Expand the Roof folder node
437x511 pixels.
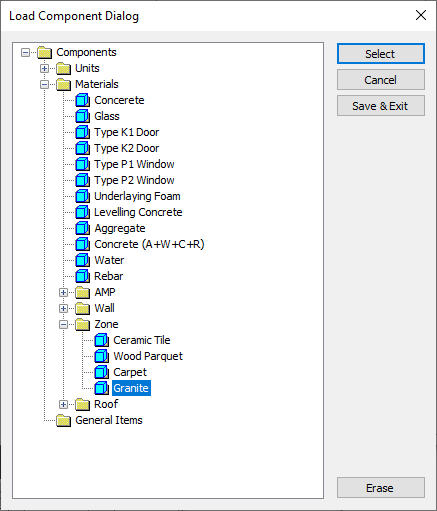pyautogui.click(x=63, y=404)
